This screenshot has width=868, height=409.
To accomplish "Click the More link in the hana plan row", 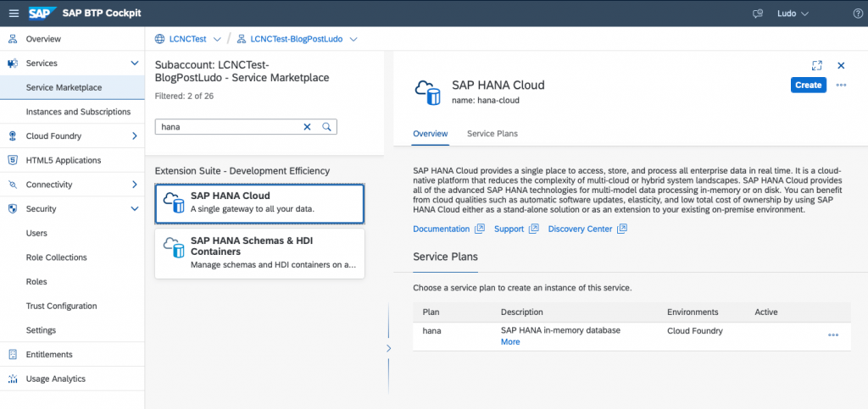I will pos(510,342).
